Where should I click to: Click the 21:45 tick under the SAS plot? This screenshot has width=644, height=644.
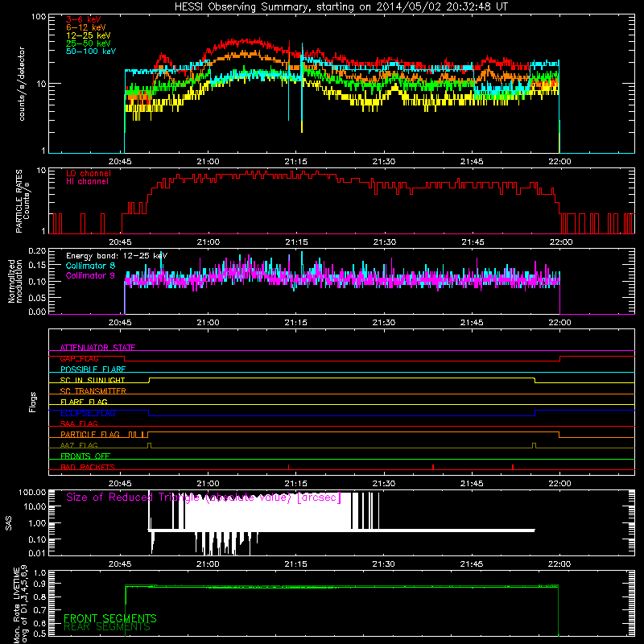coord(472,564)
